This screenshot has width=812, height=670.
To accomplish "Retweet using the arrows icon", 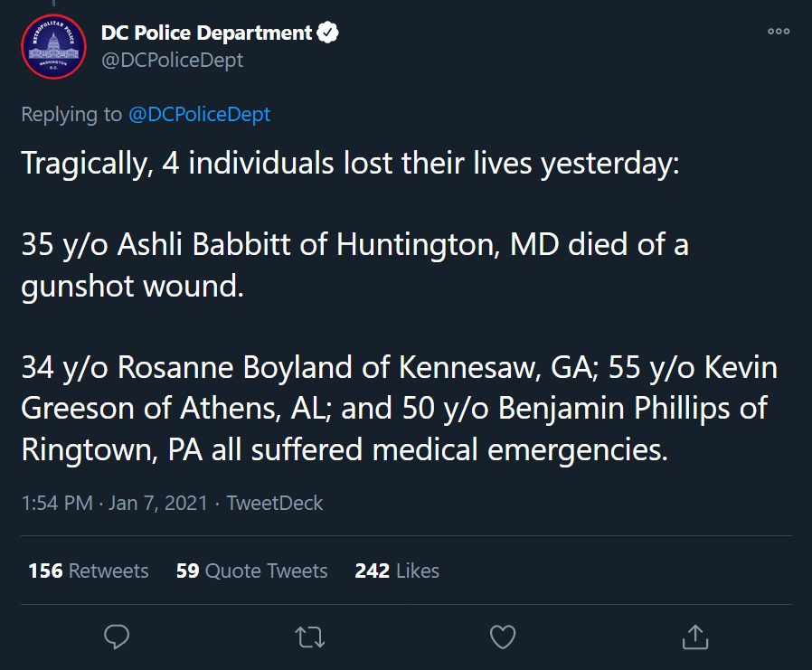I will (x=309, y=637).
